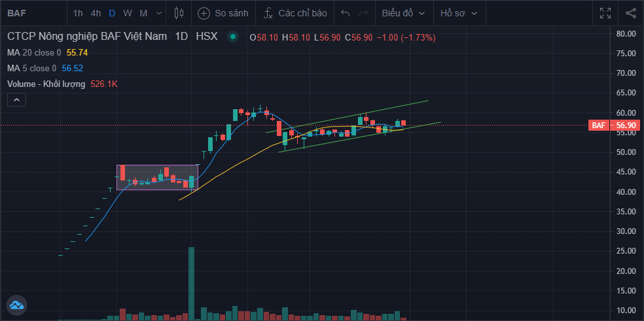Enter fullscreen chart mode

point(605,13)
